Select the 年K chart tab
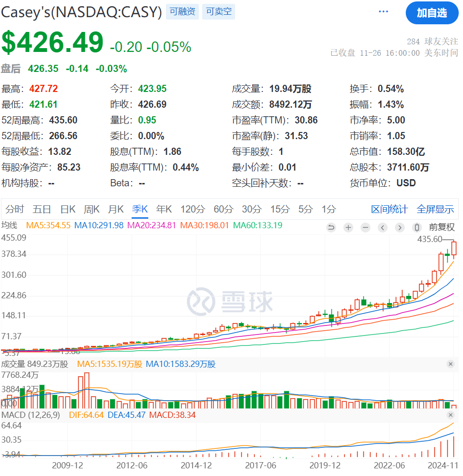The height and width of the screenshot is (476, 463). (165, 209)
